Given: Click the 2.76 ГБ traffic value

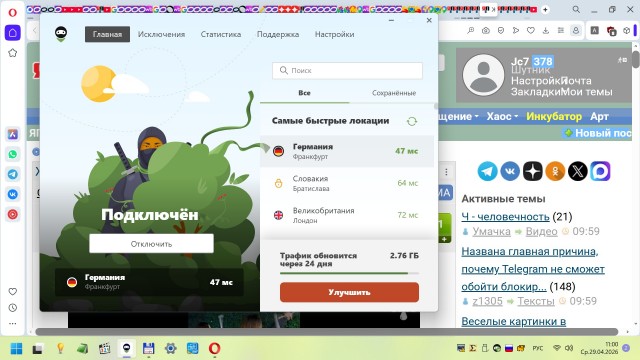Looking at the screenshot, I should [404, 256].
